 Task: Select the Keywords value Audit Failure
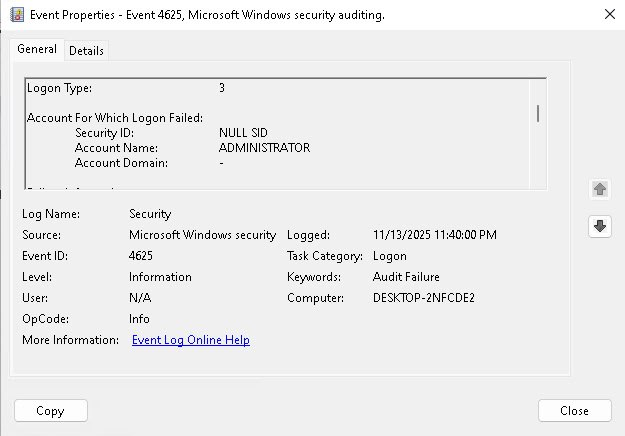point(405,277)
